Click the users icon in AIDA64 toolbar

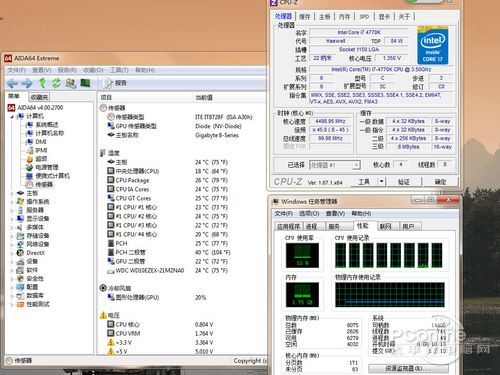click(71, 83)
